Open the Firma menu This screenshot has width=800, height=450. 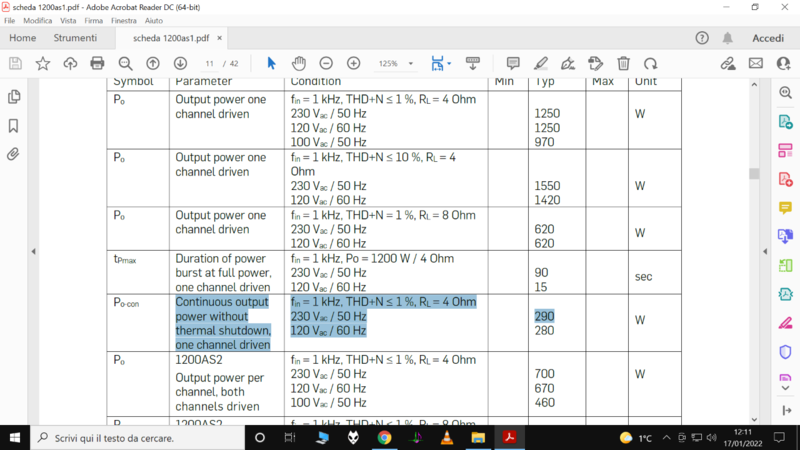[x=93, y=20]
